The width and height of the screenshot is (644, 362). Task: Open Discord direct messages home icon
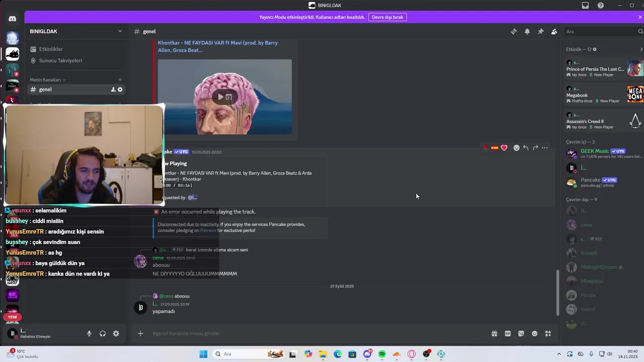13,19
